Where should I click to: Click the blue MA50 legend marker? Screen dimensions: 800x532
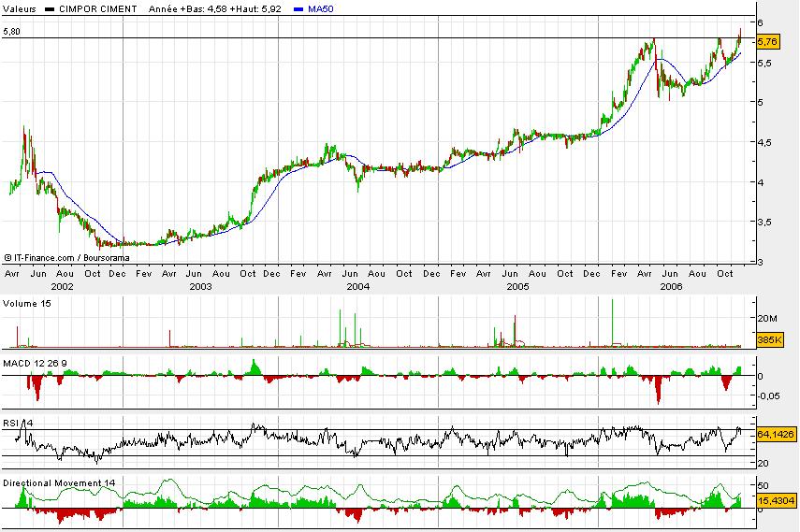[x=299, y=9]
